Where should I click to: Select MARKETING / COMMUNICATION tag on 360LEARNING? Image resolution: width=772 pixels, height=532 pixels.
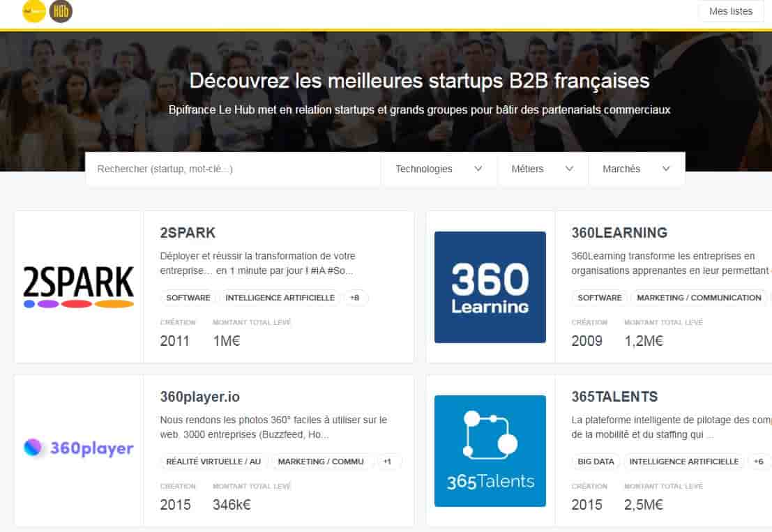click(699, 298)
